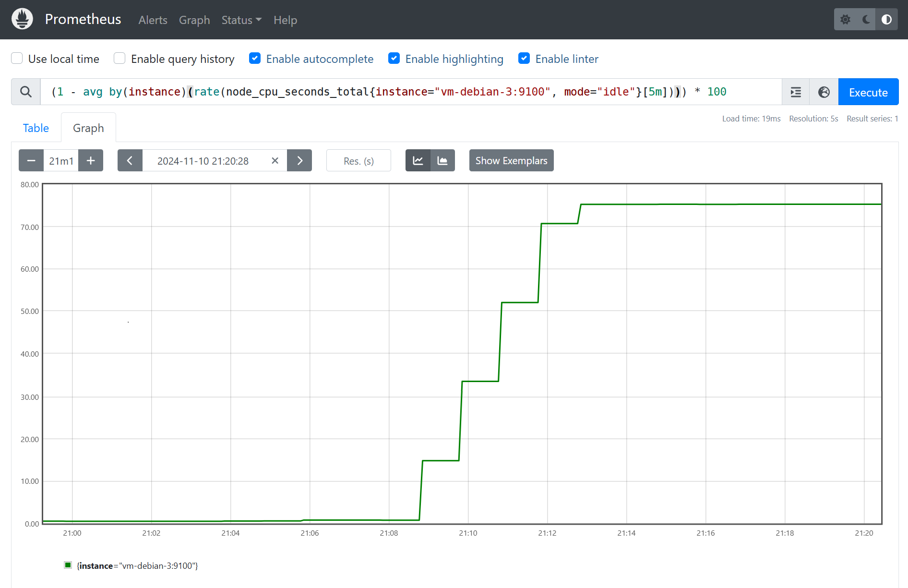Click the 21:20 x-axis label
The image size is (908, 588).
[864, 533]
